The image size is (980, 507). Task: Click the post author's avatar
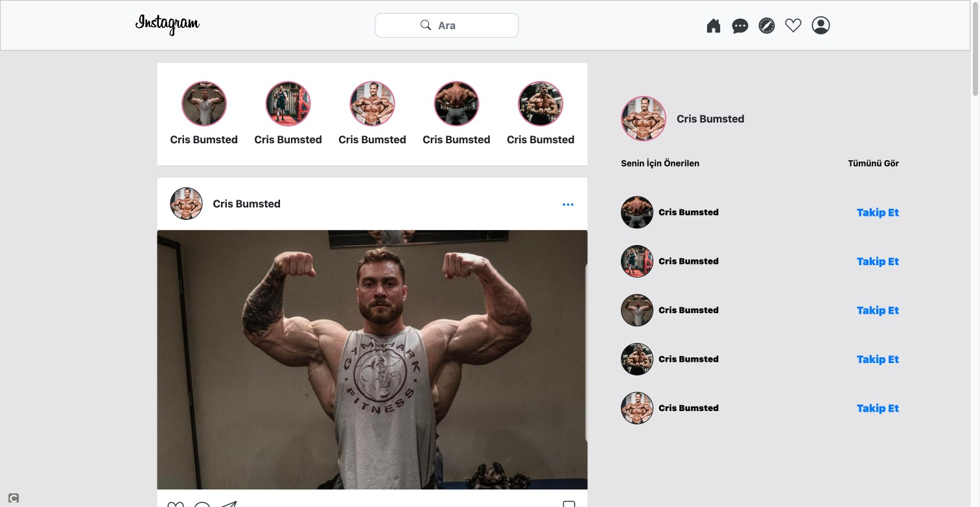(x=186, y=204)
